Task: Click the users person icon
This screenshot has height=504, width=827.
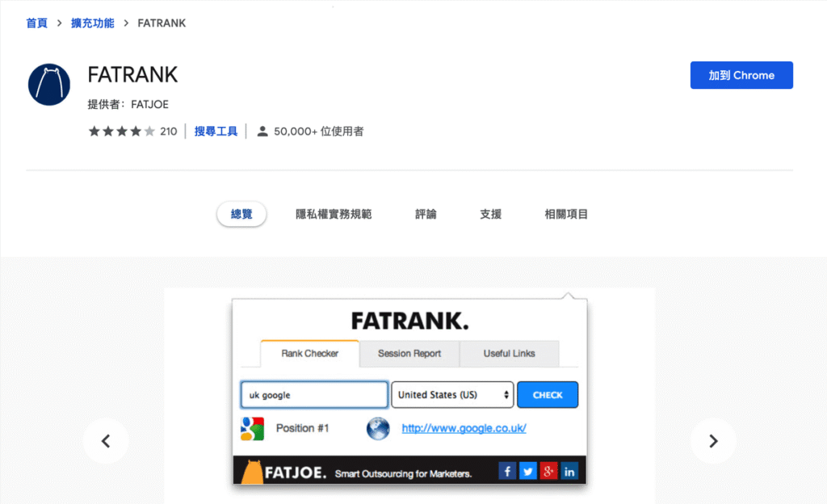Action: [262, 132]
